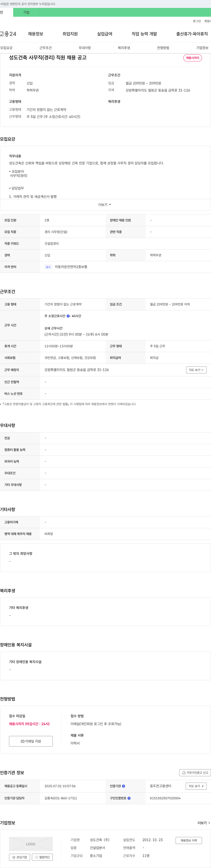Jump to the 기업정보 section tab
211x868 pixels.
[x=202, y=48]
